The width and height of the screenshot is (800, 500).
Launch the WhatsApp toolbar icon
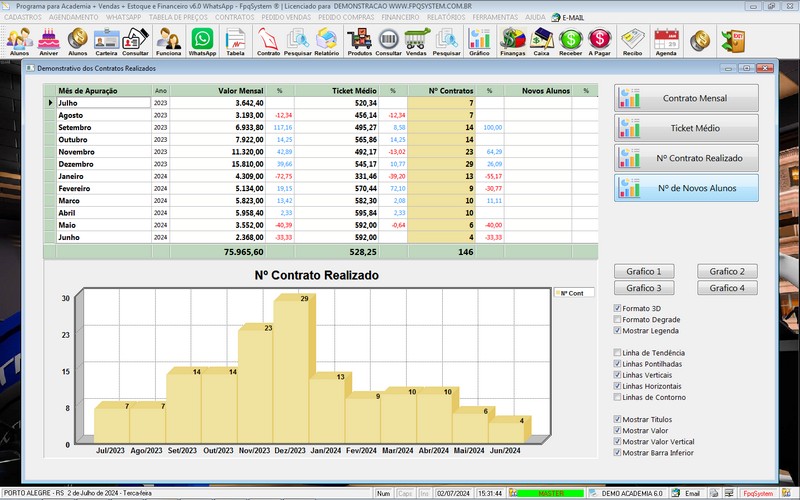click(203, 41)
